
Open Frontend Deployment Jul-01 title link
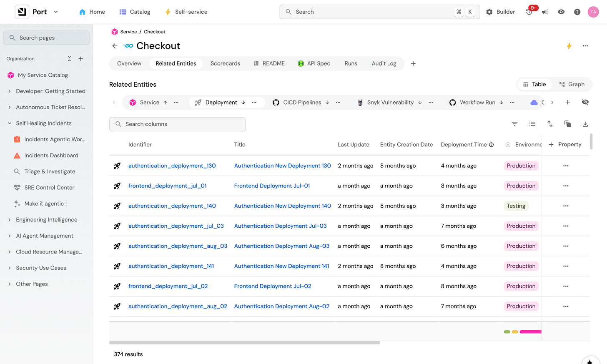[x=272, y=186]
